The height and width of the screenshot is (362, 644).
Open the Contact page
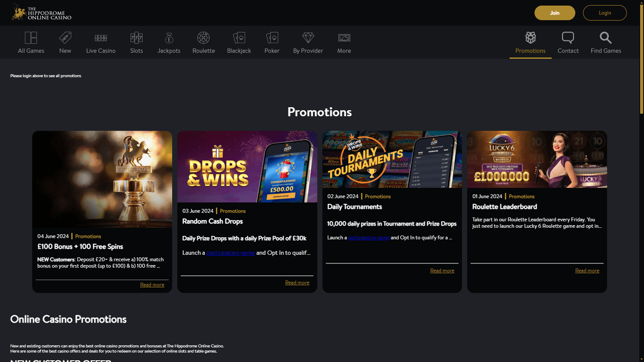(568, 42)
